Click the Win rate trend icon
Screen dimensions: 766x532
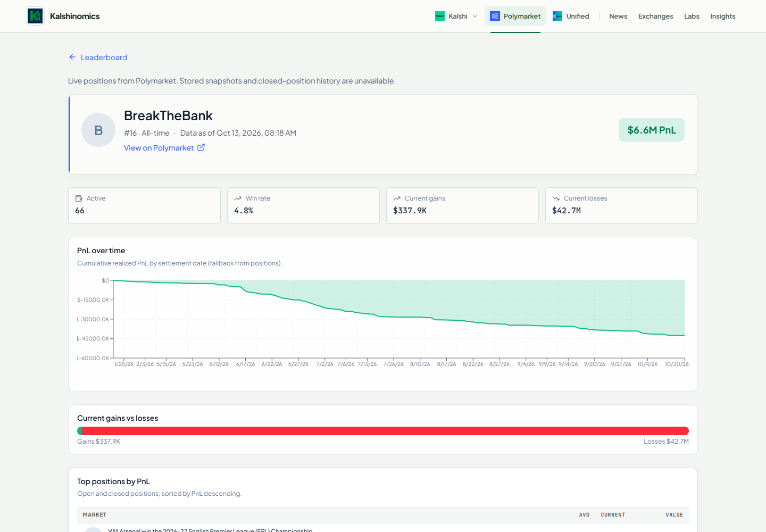[238, 198]
